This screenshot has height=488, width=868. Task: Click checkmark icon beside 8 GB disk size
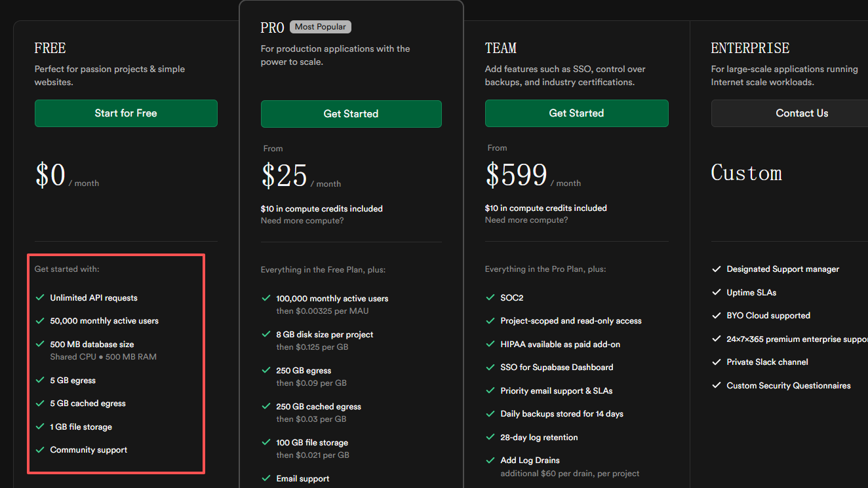click(266, 334)
